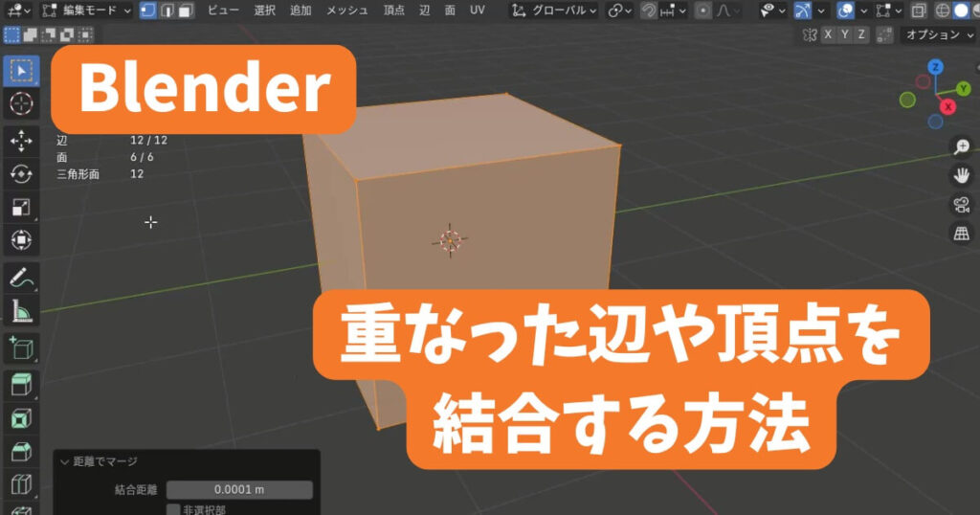Switch to wireframe viewport shading
Screen dimensions: 980x515
[943, 10]
